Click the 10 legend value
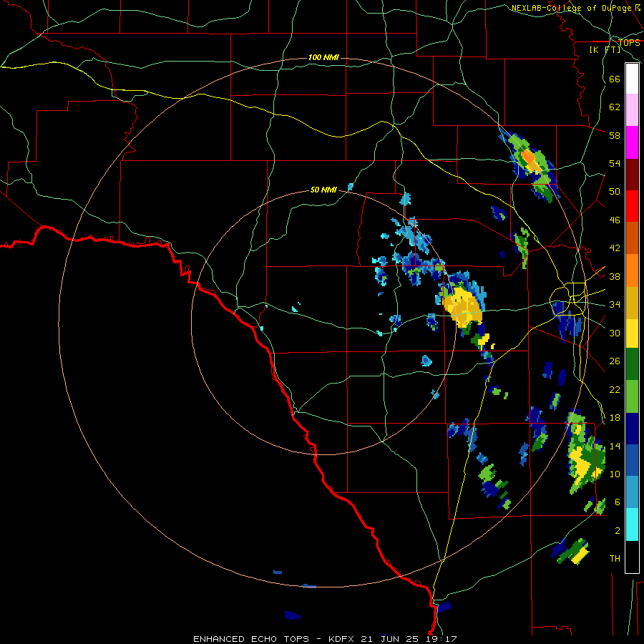The width and height of the screenshot is (644, 644). pyautogui.click(x=615, y=474)
